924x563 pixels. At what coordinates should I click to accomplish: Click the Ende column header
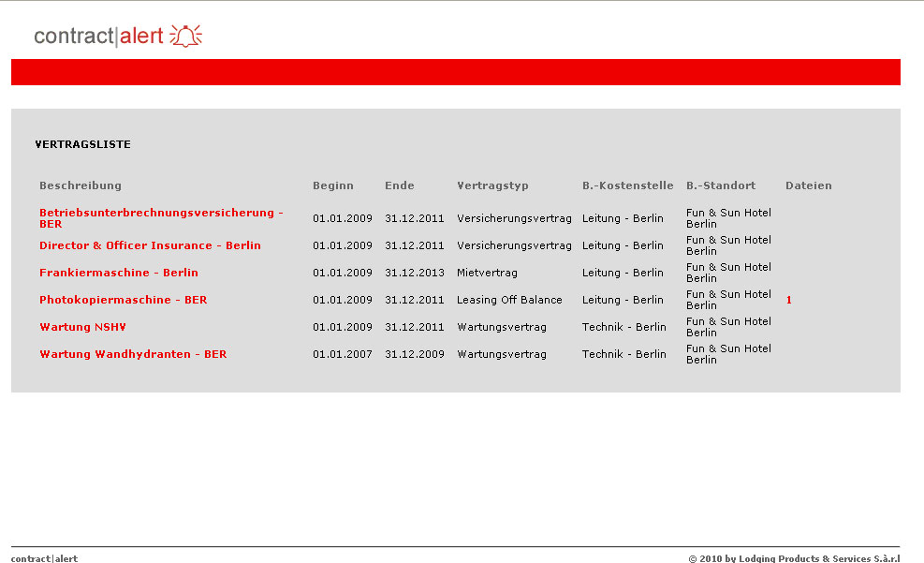[x=399, y=185]
